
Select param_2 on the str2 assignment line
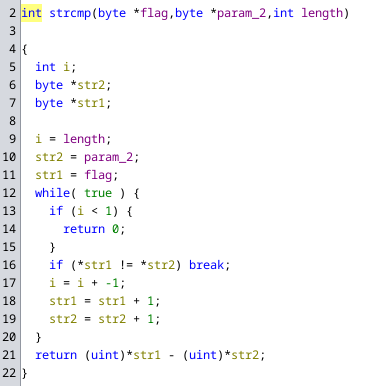pos(109,157)
